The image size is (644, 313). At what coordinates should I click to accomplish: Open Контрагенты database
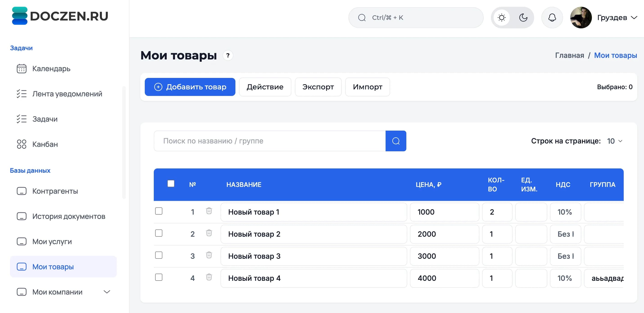(63, 191)
